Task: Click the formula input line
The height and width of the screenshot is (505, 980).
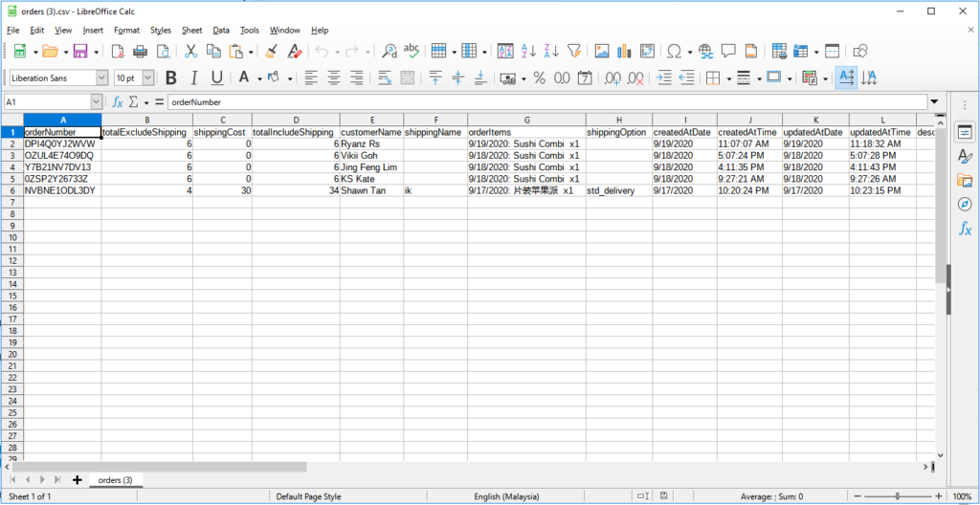Action: point(547,102)
